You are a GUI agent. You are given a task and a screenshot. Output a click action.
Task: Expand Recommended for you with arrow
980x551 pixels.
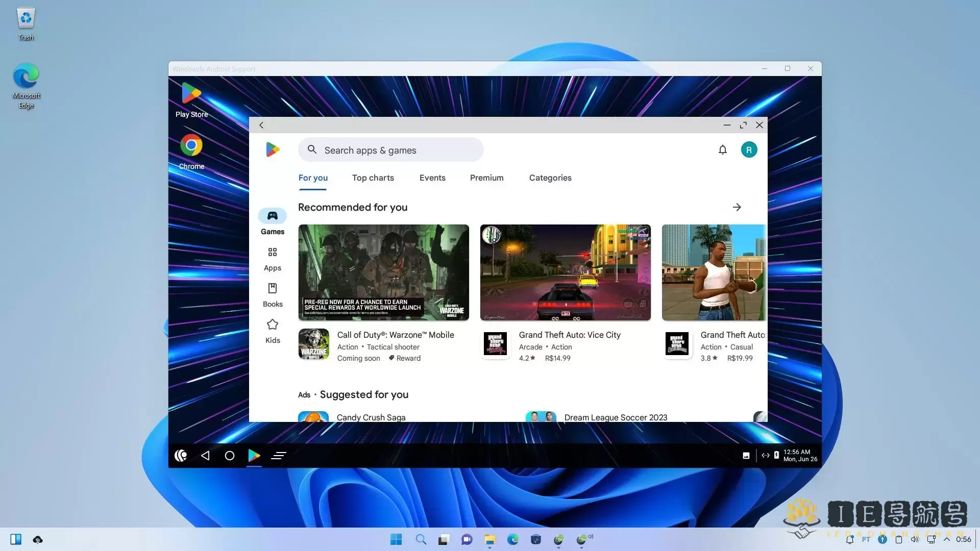pos(737,207)
